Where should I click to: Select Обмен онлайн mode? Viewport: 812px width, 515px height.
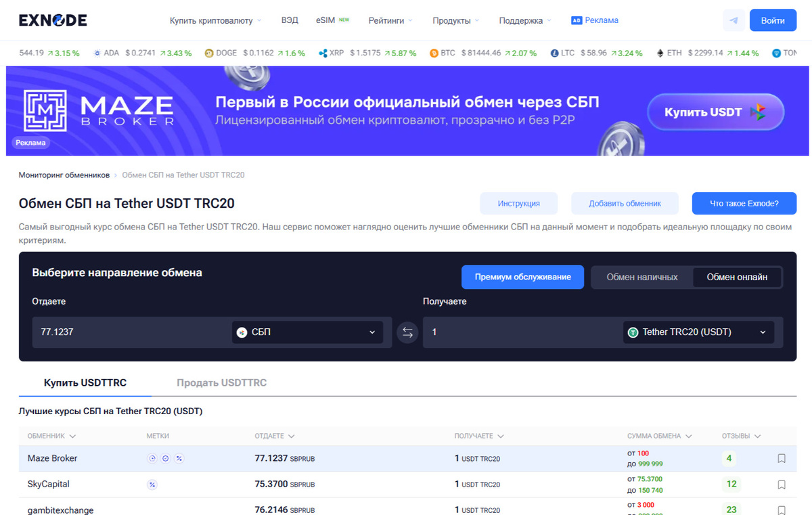tap(737, 277)
